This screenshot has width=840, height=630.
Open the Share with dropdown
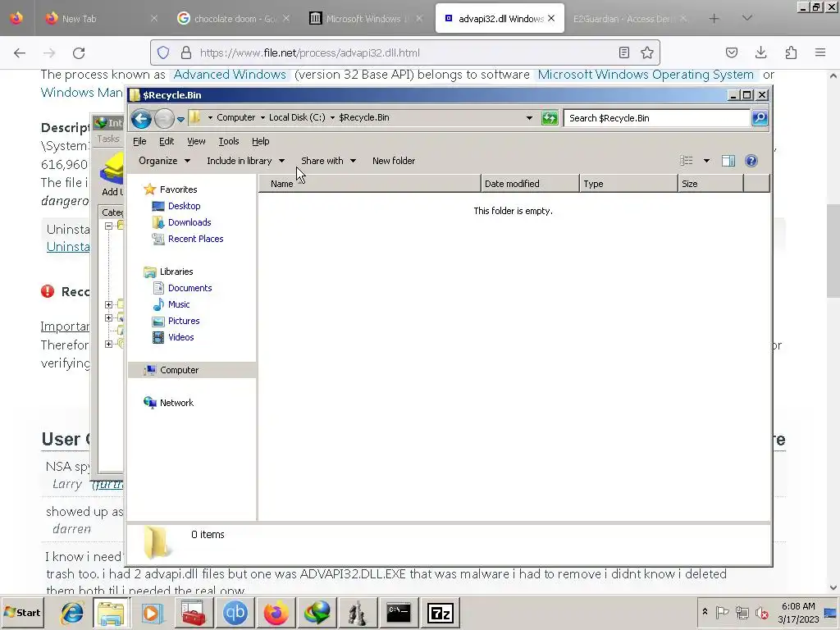point(328,161)
